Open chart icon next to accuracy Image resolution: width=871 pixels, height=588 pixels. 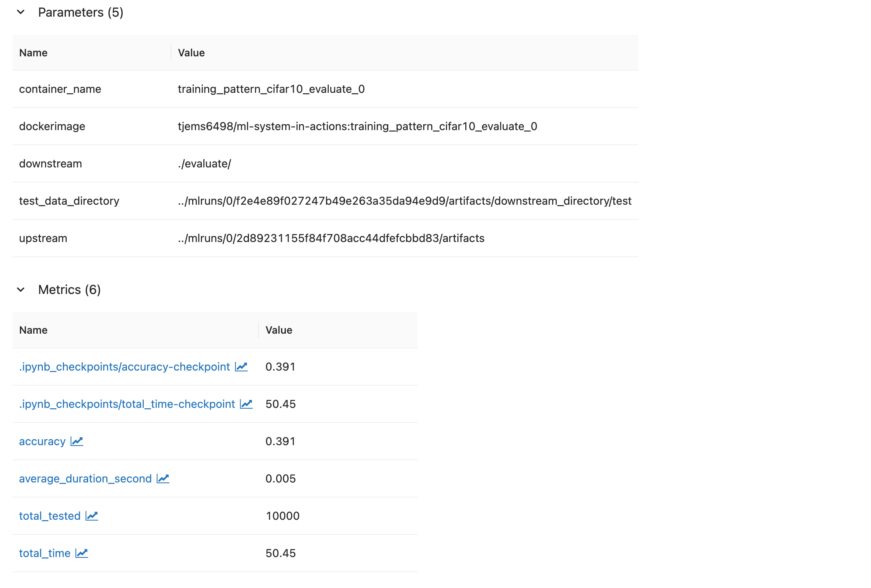coord(77,441)
